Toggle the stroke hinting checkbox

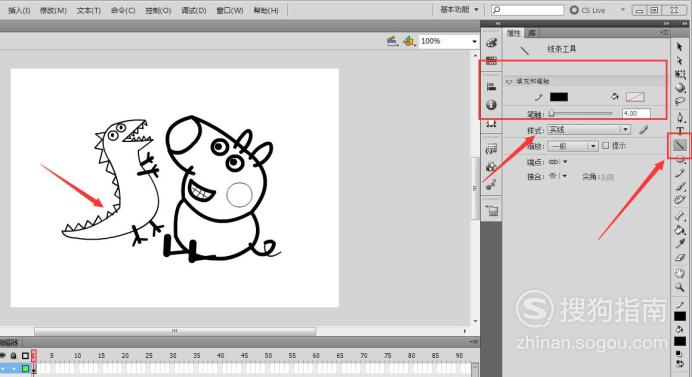[x=606, y=145]
